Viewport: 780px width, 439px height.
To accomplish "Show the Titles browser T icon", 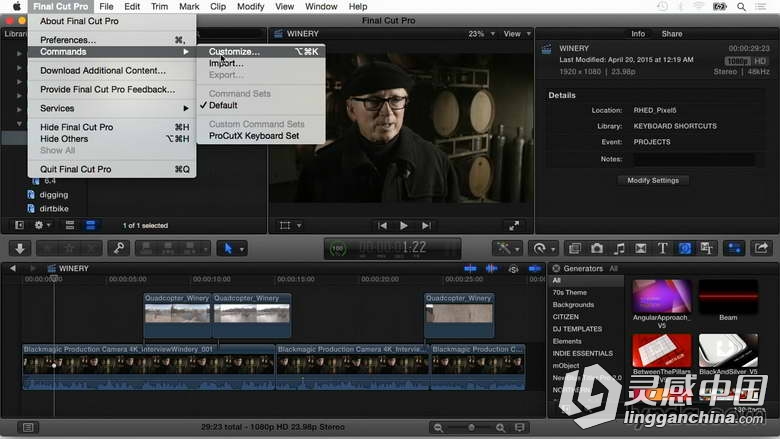I will point(662,248).
